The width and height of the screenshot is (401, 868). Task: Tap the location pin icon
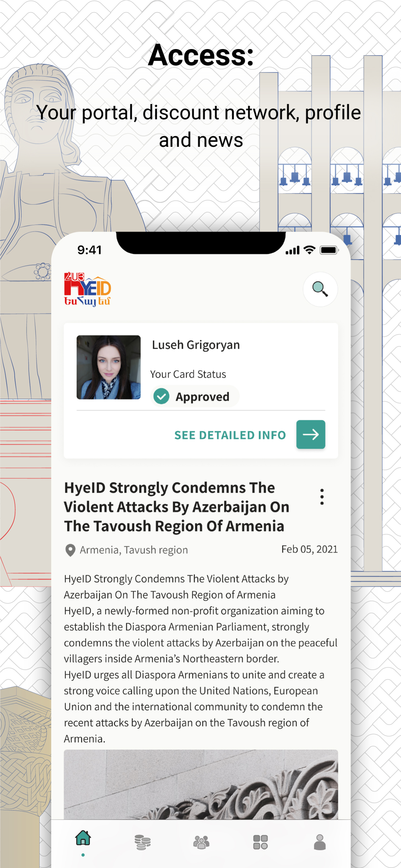tap(70, 550)
